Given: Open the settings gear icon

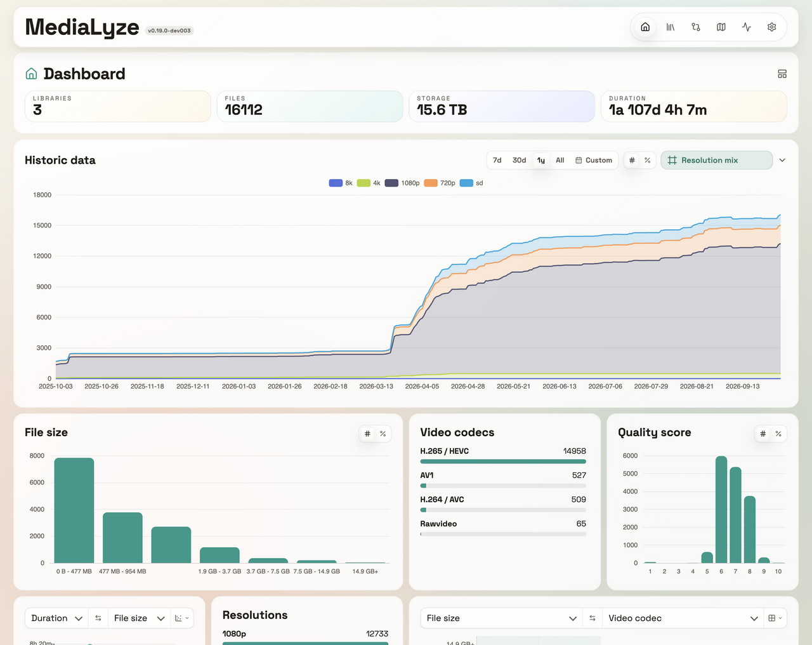Looking at the screenshot, I should [x=772, y=27].
